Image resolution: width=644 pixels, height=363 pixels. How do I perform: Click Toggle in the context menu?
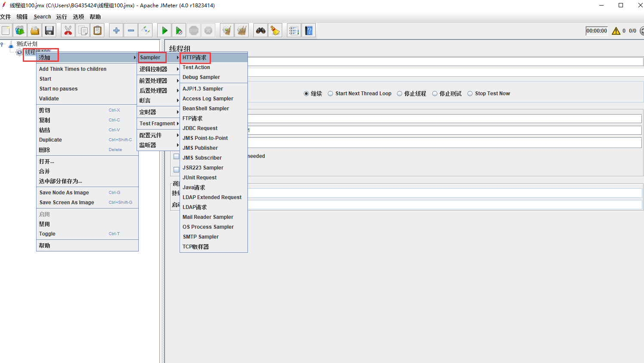click(87, 234)
